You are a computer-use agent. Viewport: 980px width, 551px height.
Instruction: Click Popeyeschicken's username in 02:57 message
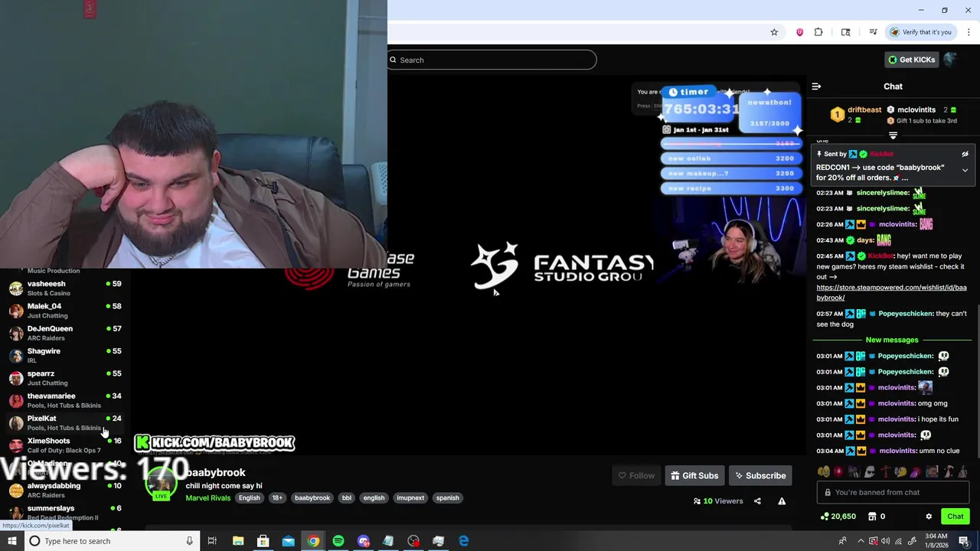(x=906, y=314)
